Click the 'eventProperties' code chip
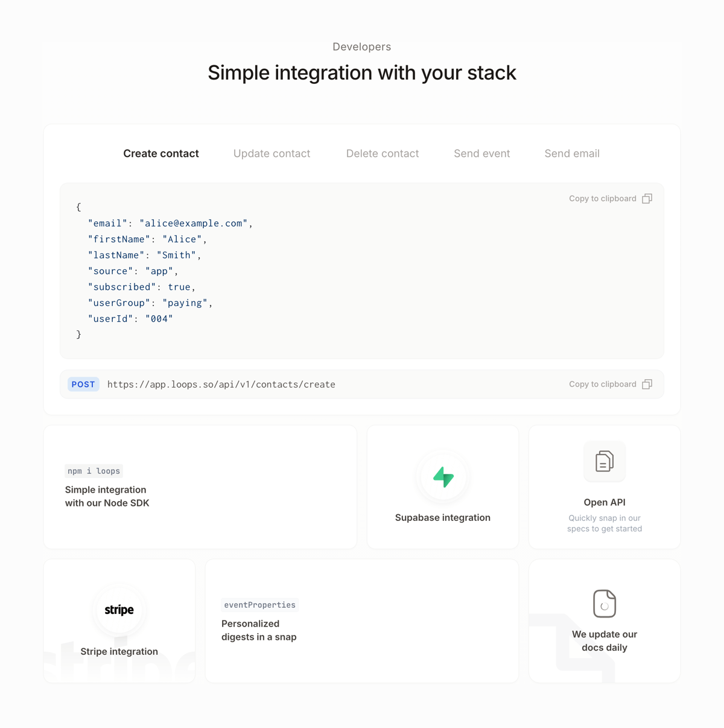 259,605
